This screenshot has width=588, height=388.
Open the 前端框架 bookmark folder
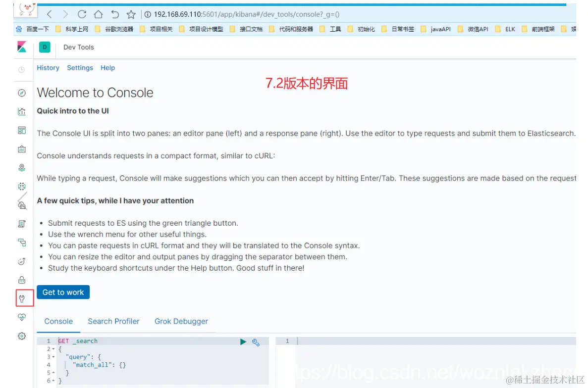538,29
